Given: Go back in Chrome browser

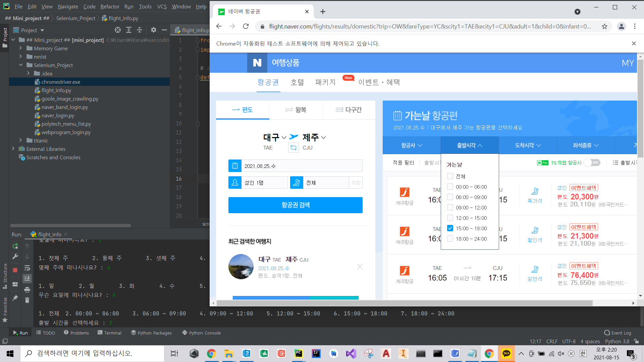Looking at the screenshot, I should click(x=219, y=26).
